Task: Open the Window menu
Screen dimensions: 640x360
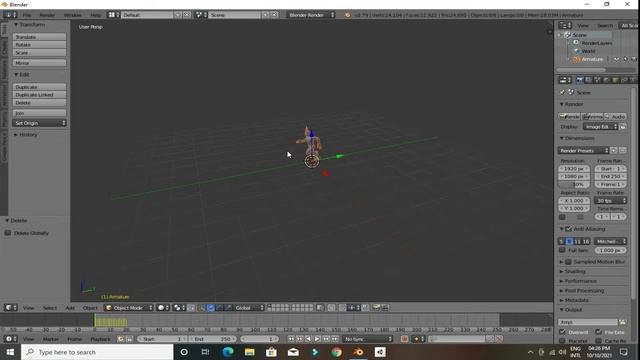Action: click(x=73, y=15)
